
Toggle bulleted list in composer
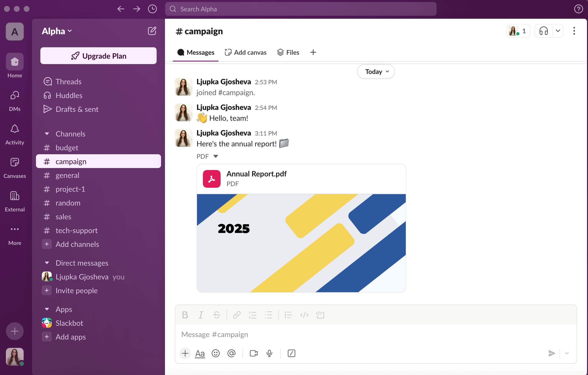click(268, 315)
